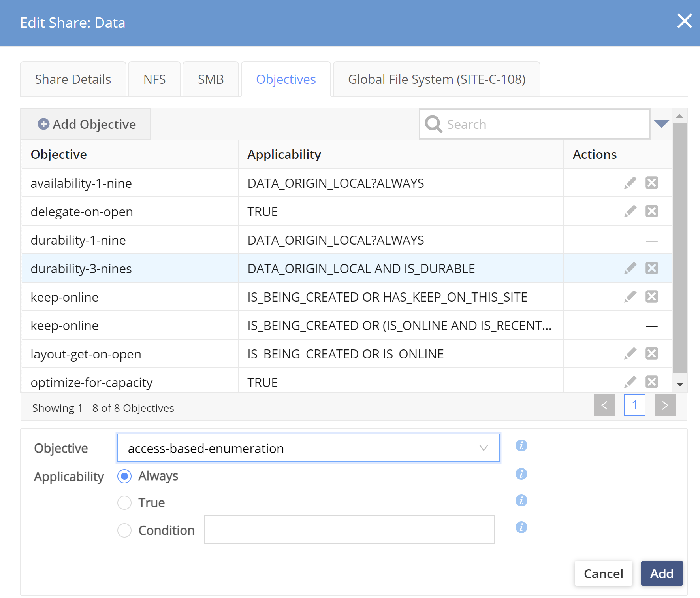Remove the layout-get-on-open objective
700x598 pixels.
652,354
